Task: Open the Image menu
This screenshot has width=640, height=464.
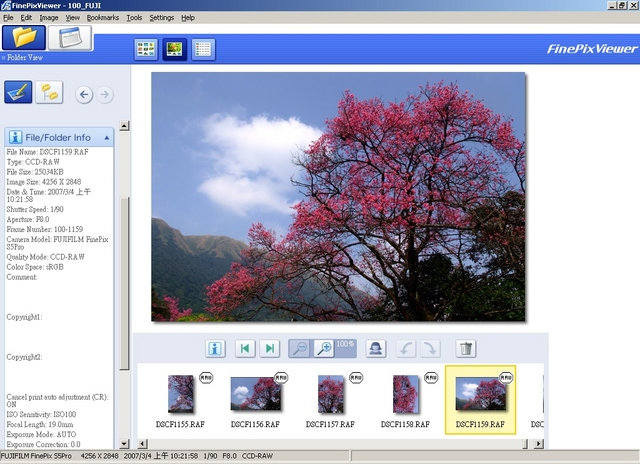Action: [x=49, y=18]
